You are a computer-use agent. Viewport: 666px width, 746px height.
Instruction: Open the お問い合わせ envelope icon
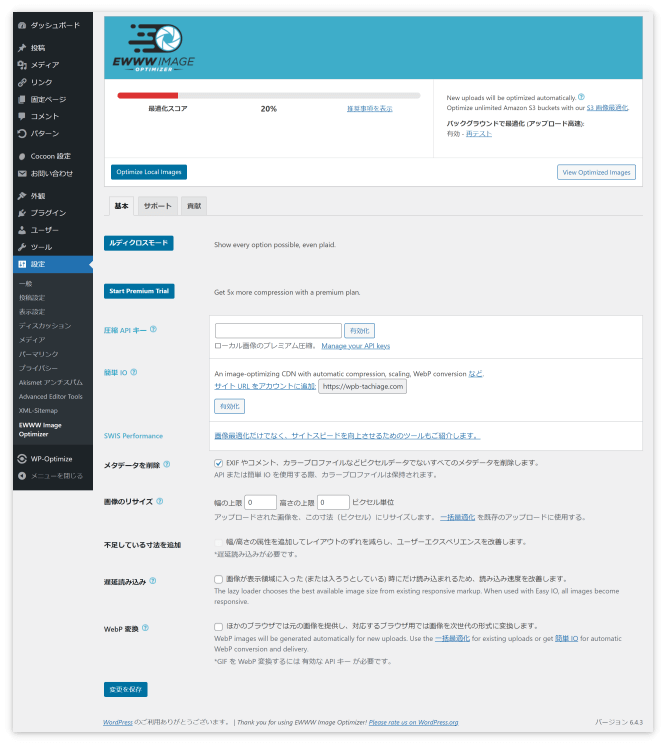(22, 174)
